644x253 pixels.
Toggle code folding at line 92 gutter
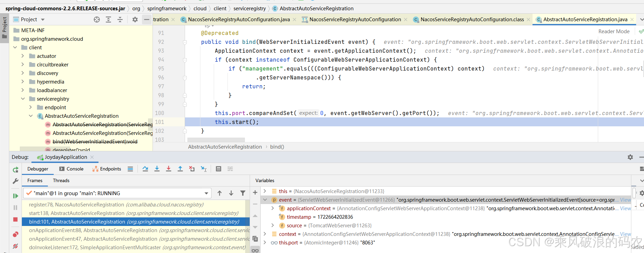click(x=185, y=42)
